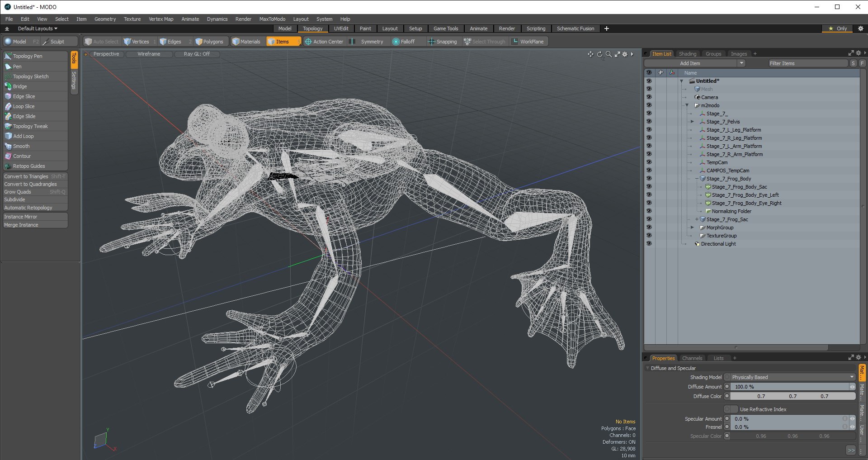Viewport: 868px width, 460px height.
Task: Open the Contour tool
Action: [35, 156]
